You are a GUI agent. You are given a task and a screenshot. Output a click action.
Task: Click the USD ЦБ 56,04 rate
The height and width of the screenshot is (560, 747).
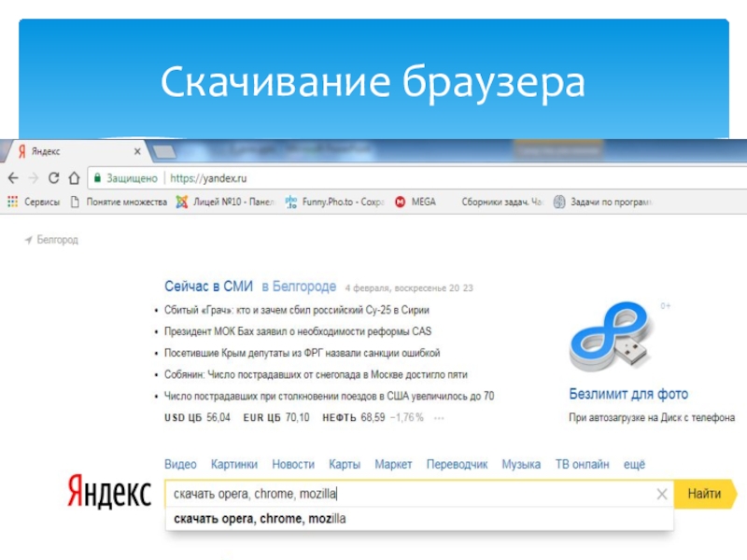197,417
